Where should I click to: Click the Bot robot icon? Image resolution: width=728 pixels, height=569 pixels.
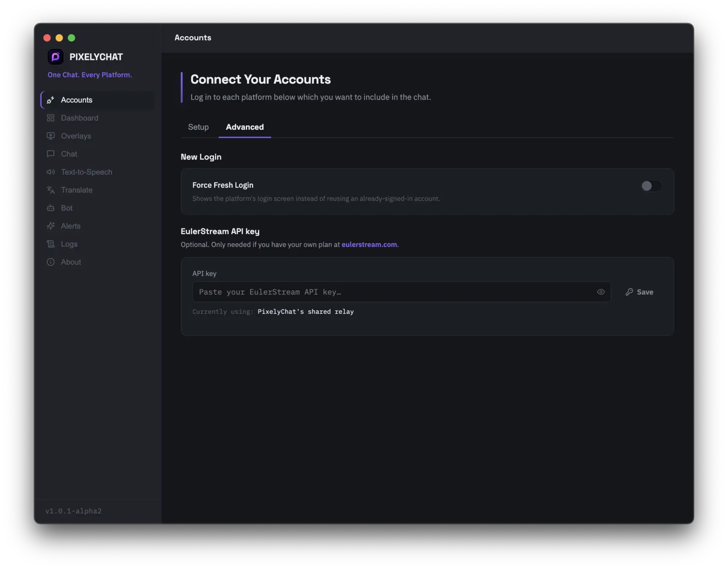(x=51, y=208)
